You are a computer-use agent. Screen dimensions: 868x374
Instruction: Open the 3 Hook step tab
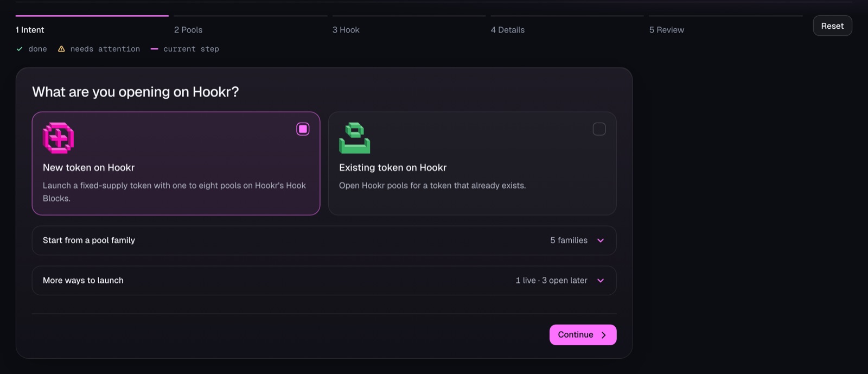[346, 30]
